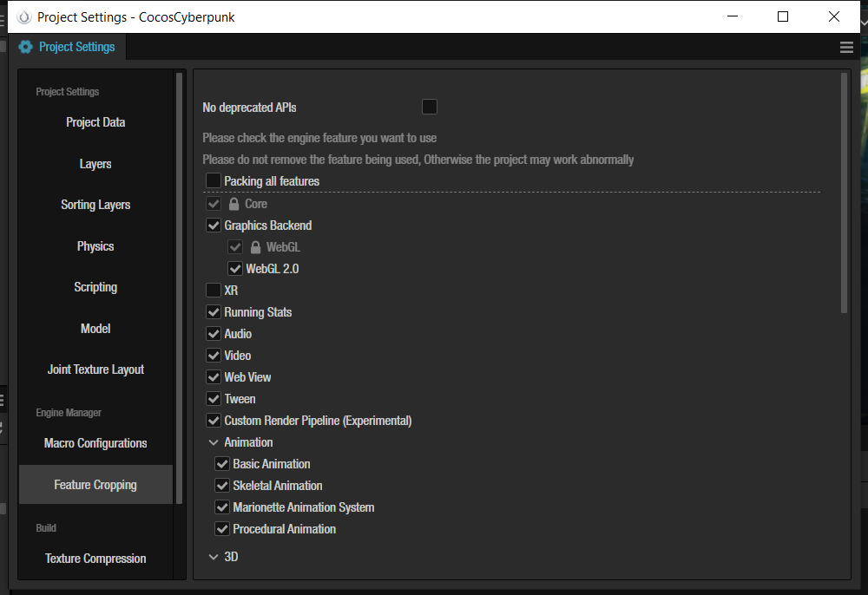Close the Project Settings window
The image size is (868, 595).
click(x=834, y=16)
